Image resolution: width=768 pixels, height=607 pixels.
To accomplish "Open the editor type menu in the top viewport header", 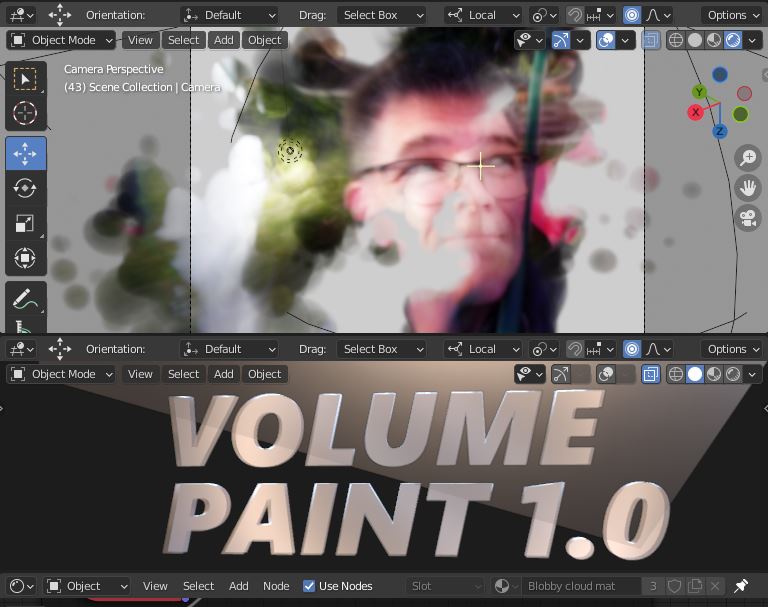I will pyautogui.click(x=21, y=16).
